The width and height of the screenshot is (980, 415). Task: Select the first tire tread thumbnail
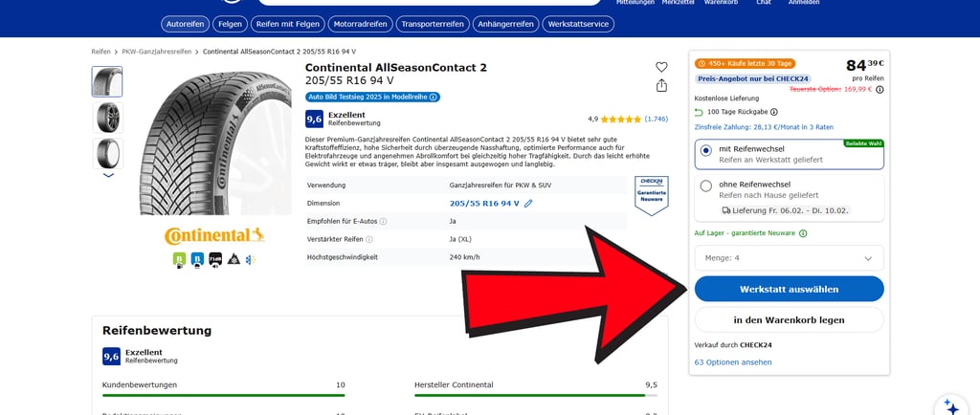[107, 81]
